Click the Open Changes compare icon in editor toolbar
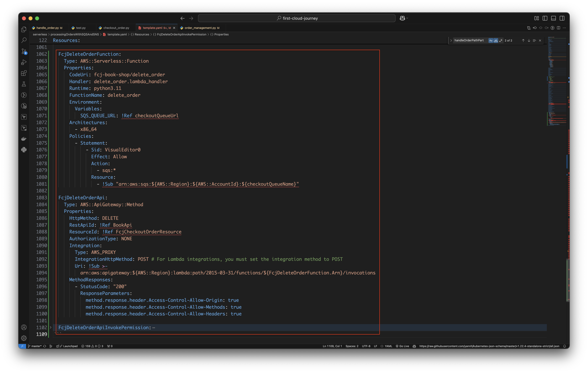 pos(529,28)
